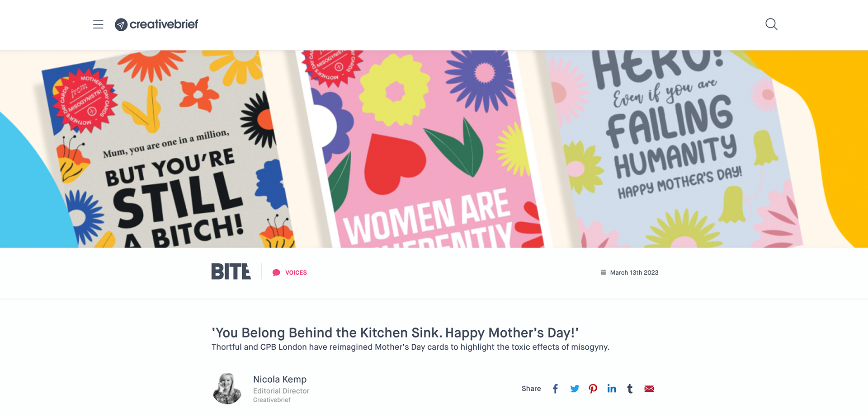Share article on Tumblr

click(x=630, y=389)
